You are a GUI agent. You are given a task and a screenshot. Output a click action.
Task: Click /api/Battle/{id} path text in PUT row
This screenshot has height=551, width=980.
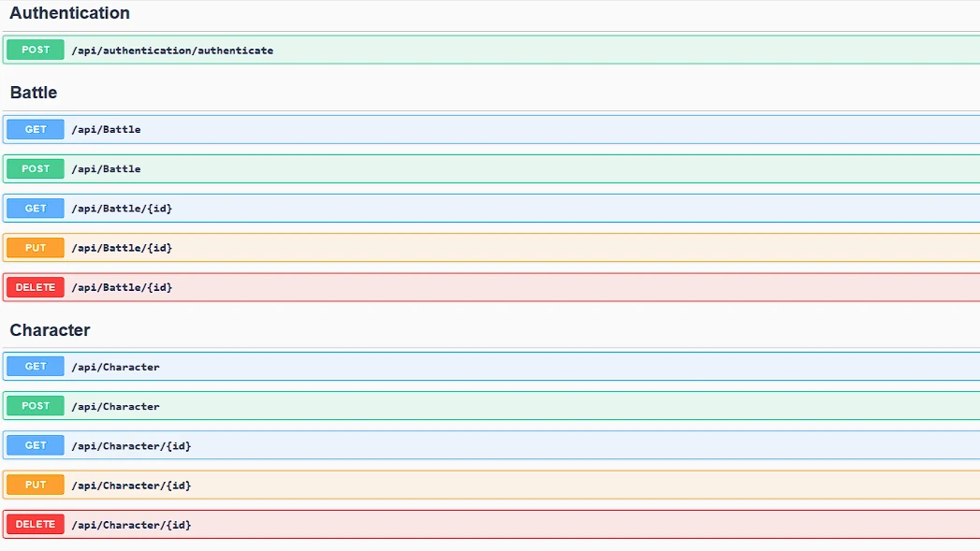click(x=122, y=248)
